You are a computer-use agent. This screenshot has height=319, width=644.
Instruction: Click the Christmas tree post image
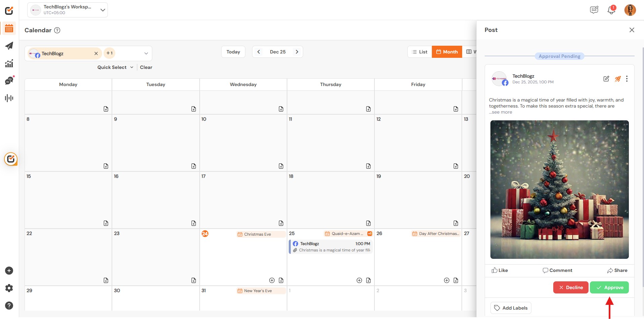tap(559, 190)
